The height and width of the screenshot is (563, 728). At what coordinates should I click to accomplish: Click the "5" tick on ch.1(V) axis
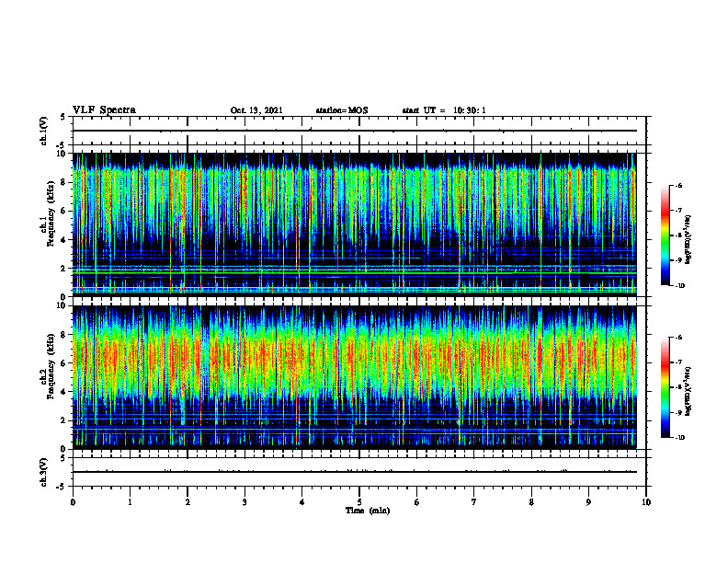coord(63,117)
